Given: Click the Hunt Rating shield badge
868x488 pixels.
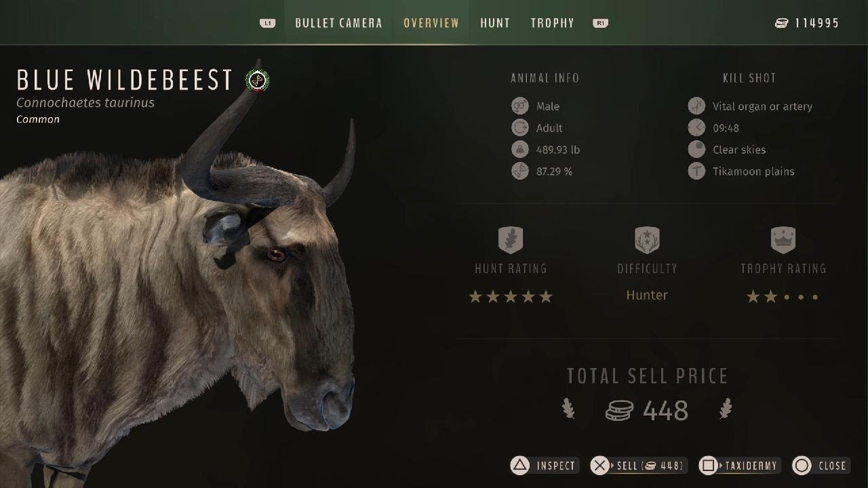Looking at the screenshot, I should point(511,240).
